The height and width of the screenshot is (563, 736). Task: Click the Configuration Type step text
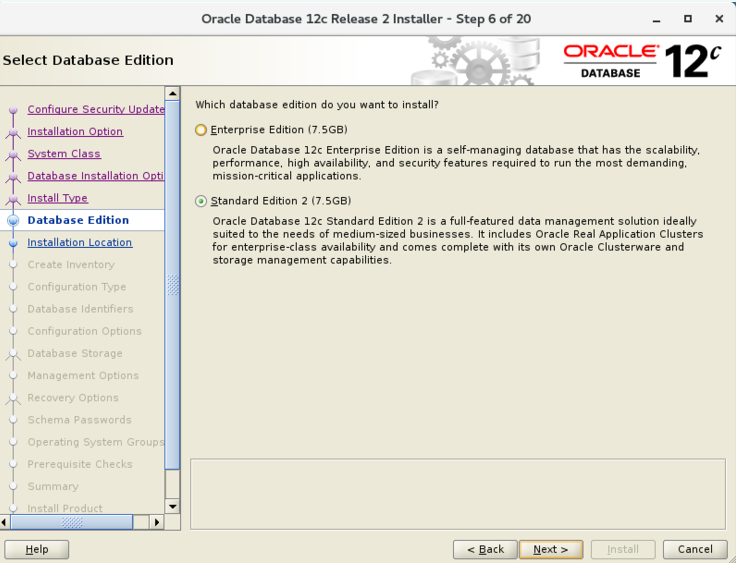[x=77, y=287]
